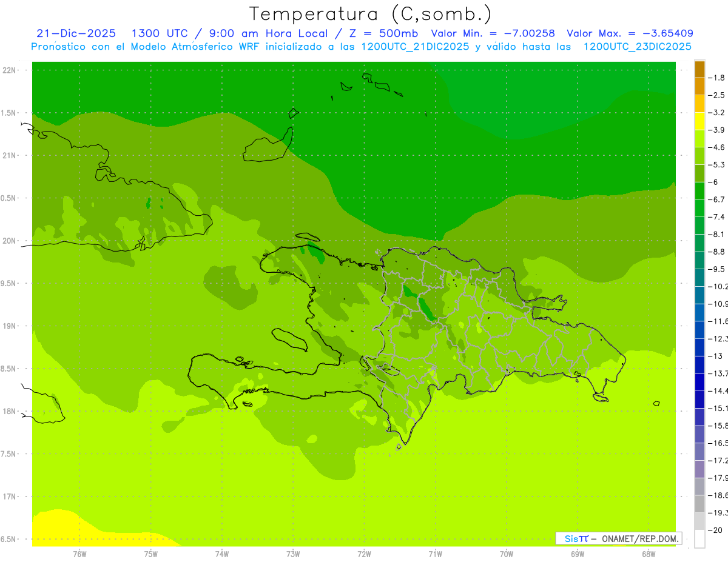This screenshot has width=728, height=562.
Task: Click the '22N' latitude label
Action: click(x=10, y=70)
